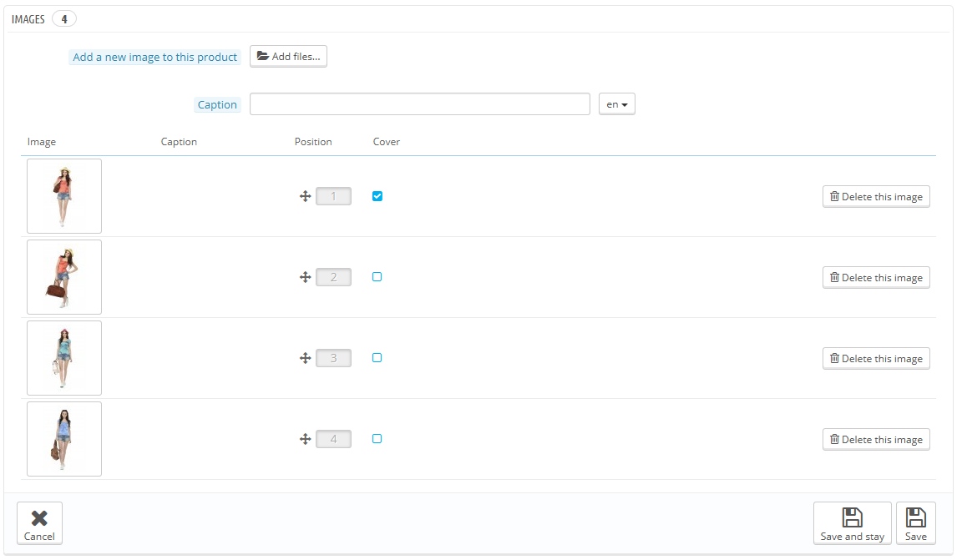Click the Cover column header
The image size is (962, 560).
pos(387,142)
